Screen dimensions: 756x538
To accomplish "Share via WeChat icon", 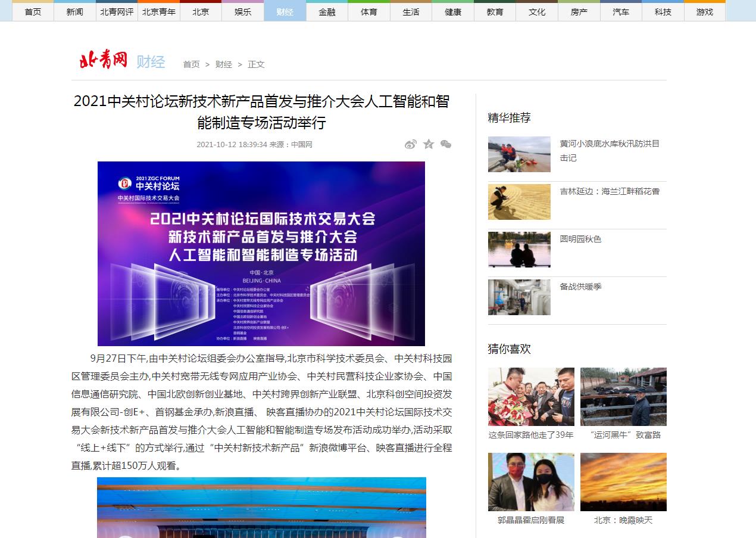I will click(x=446, y=144).
